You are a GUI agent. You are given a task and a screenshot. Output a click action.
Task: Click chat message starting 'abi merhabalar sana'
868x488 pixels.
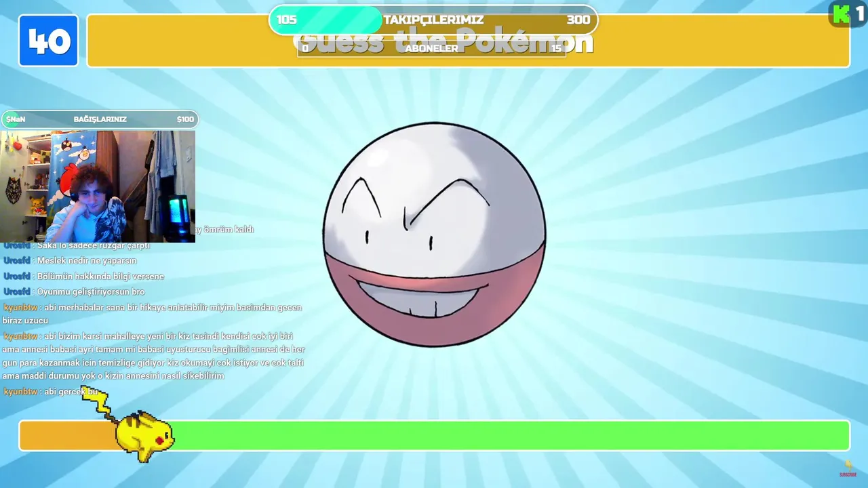tap(153, 314)
